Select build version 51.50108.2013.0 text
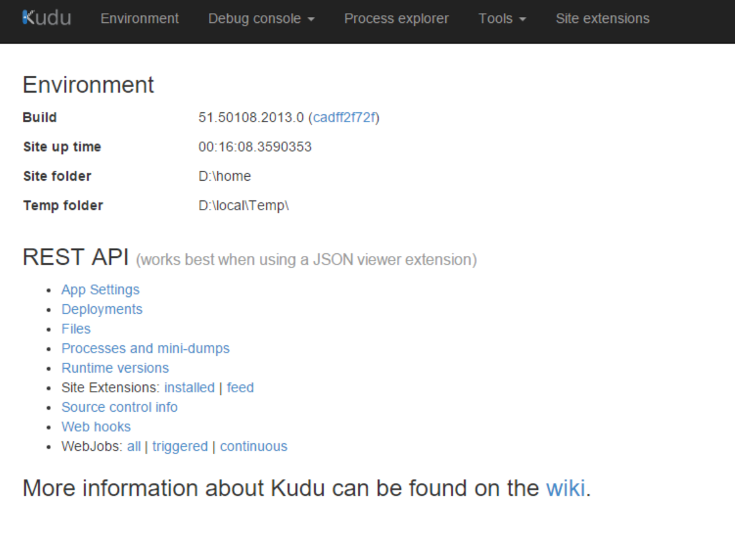This screenshot has height=560, width=735. (x=251, y=117)
